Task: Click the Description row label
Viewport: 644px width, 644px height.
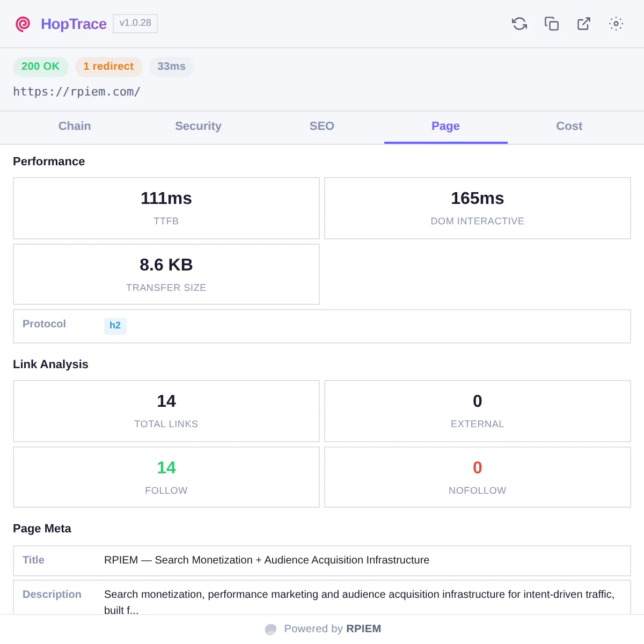Action: (52, 595)
